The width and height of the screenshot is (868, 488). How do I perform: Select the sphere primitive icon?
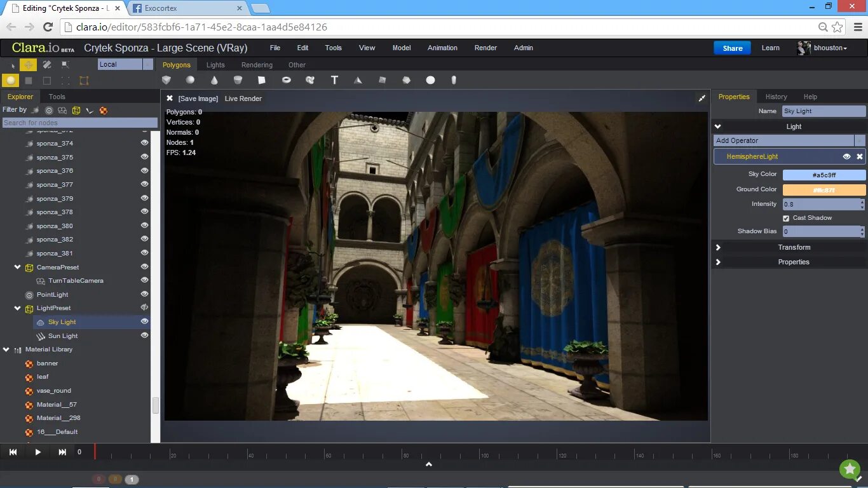[190, 80]
